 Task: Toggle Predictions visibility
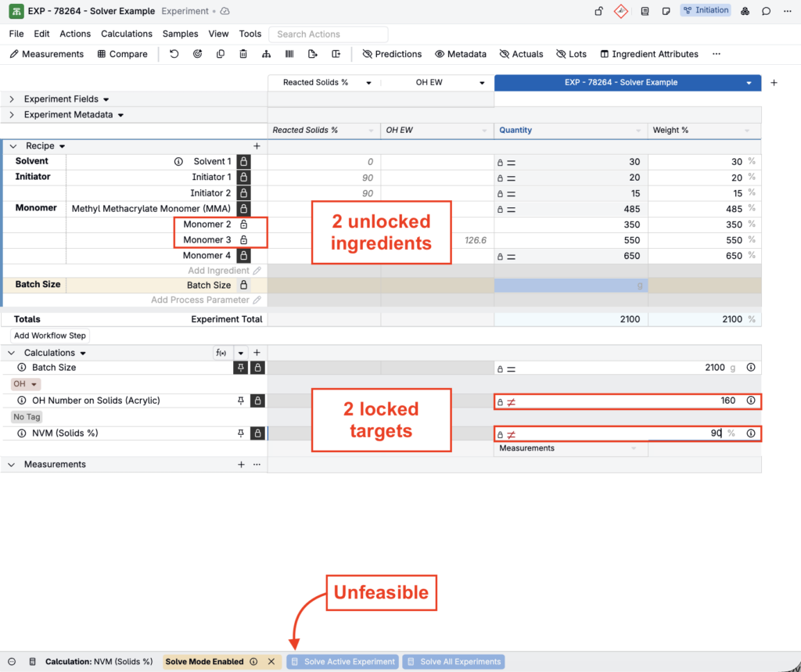coord(392,54)
